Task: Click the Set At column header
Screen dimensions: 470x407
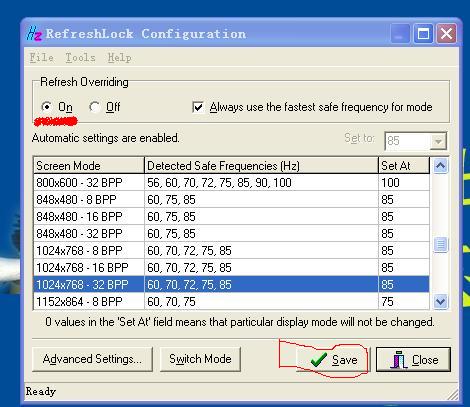Action: [404, 166]
